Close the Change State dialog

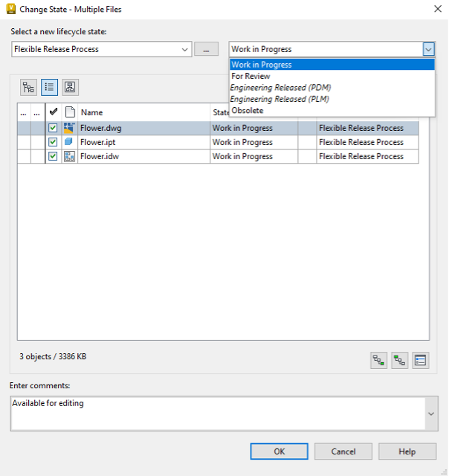(438, 9)
